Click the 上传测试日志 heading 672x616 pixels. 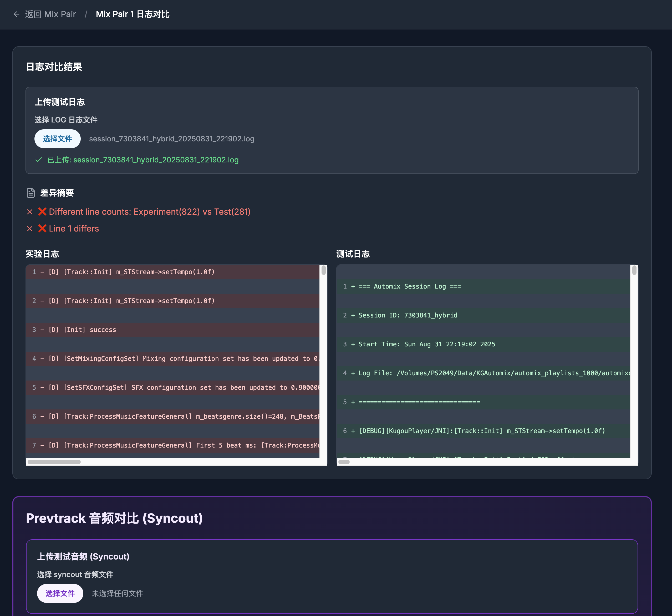(60, 102)
